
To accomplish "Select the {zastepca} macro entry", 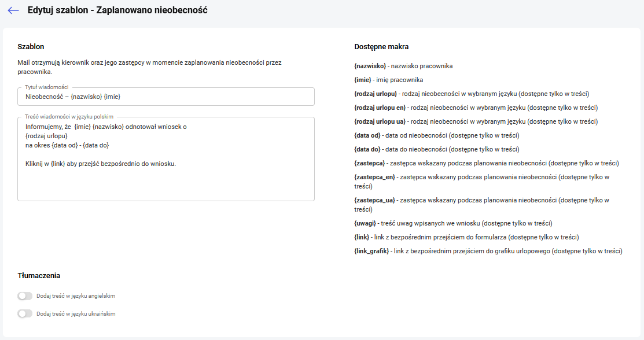I will point(370,164).
